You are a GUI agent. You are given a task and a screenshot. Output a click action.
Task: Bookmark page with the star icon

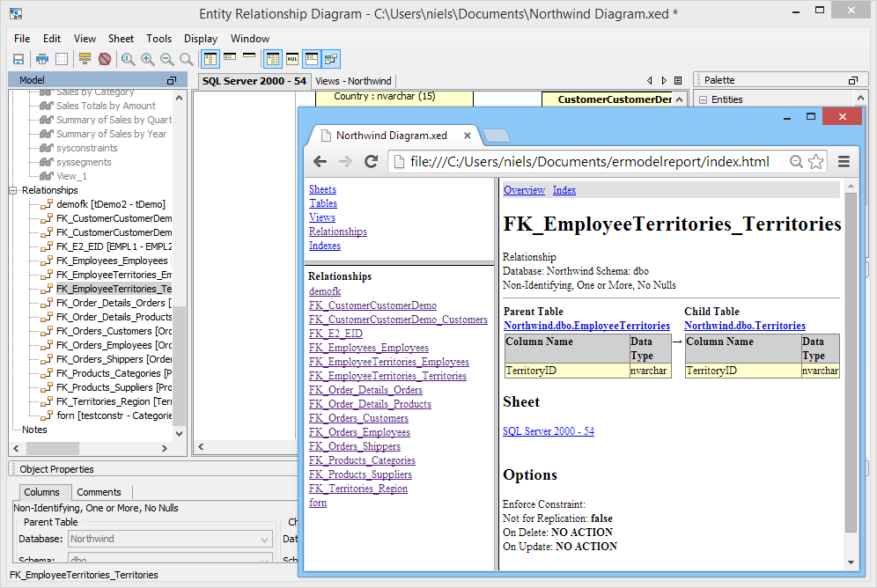(x=816, y=162)
